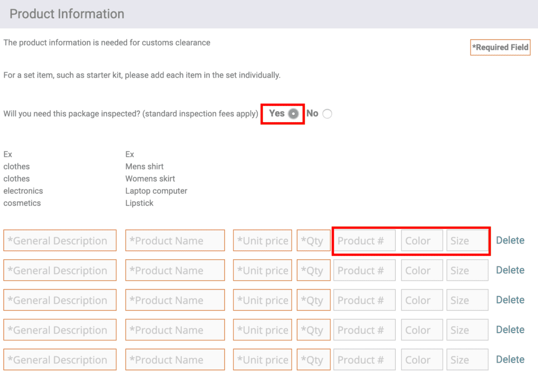Click the 'cosmetics' example text

pos(22,203)
